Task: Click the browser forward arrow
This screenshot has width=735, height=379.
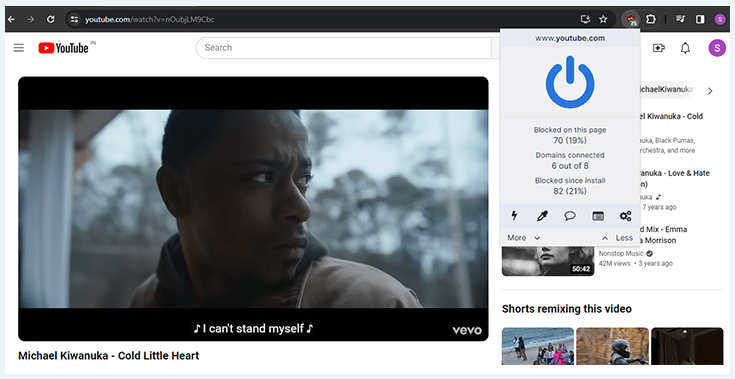Action: tap(31, 19)
